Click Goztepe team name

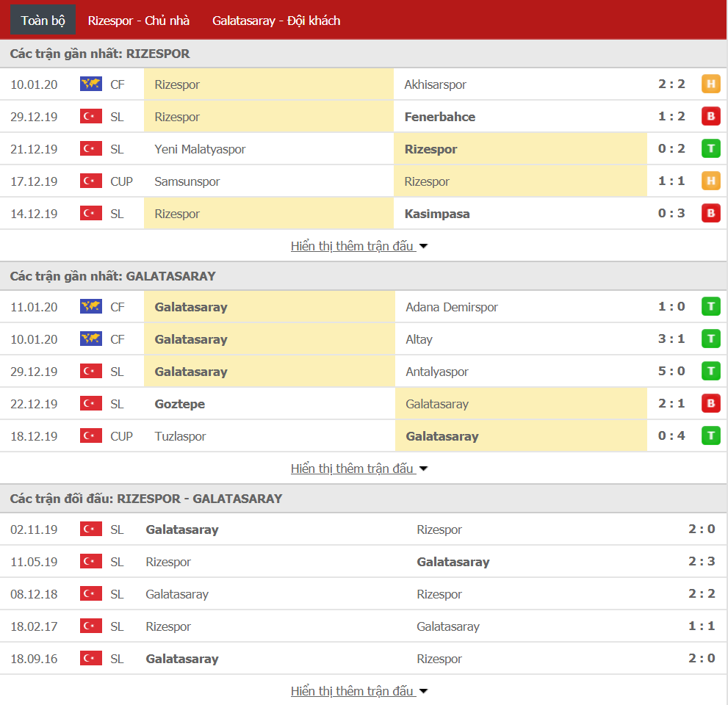180,404
